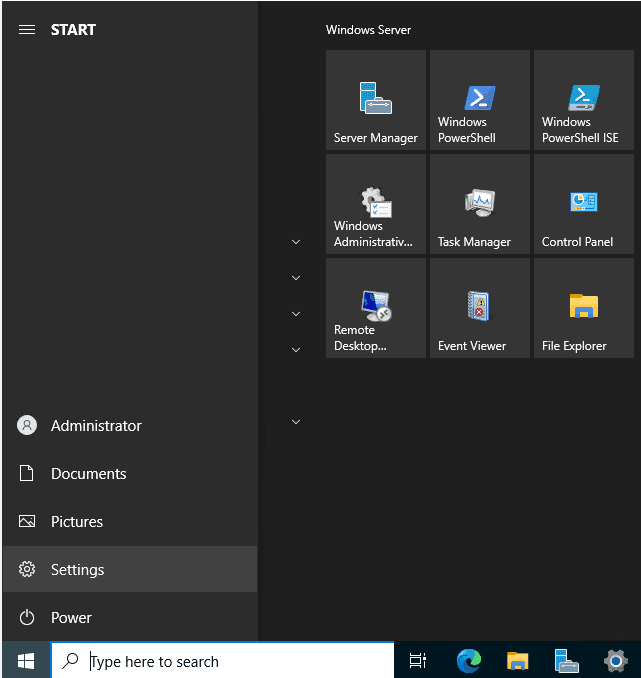This screenshot has width=641, height=678.
Task: Expand the Start hamburger menu
Action: pos(27,30)
